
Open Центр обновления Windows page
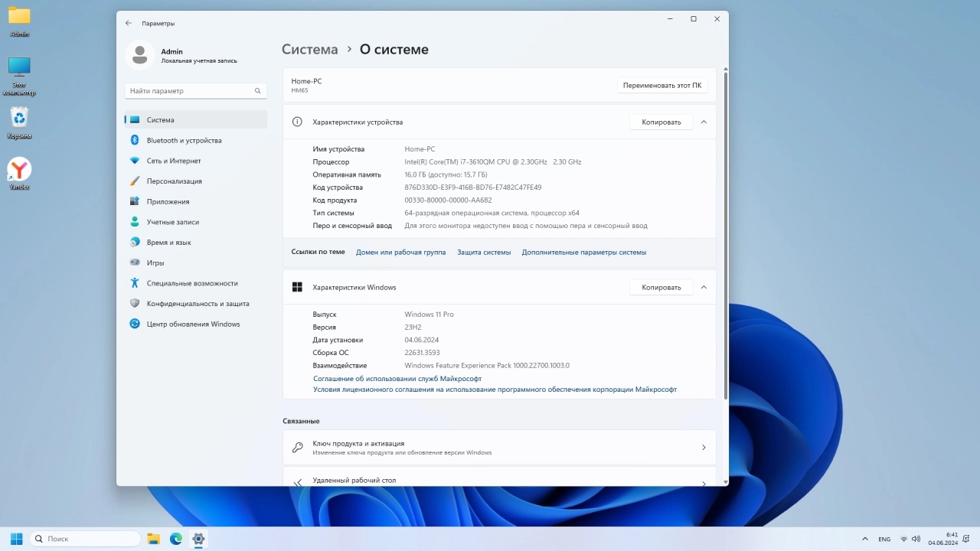click(x=196, y=324)
